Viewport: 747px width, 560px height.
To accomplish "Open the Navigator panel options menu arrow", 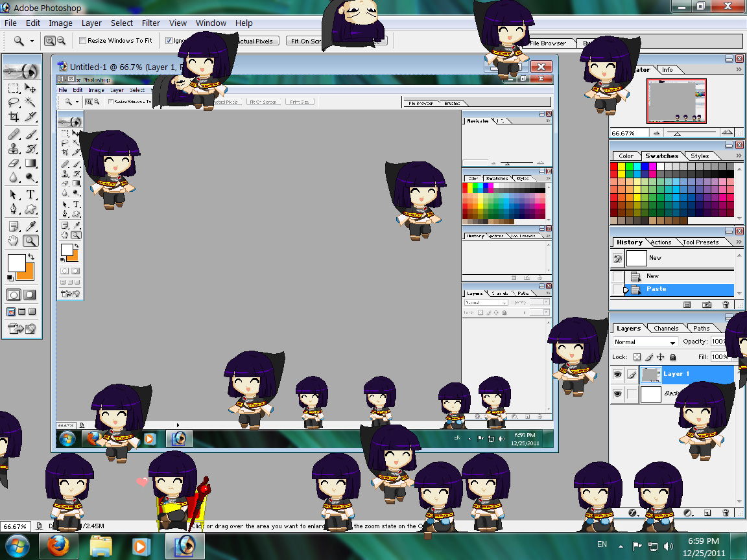I will (x=739, y=69).
